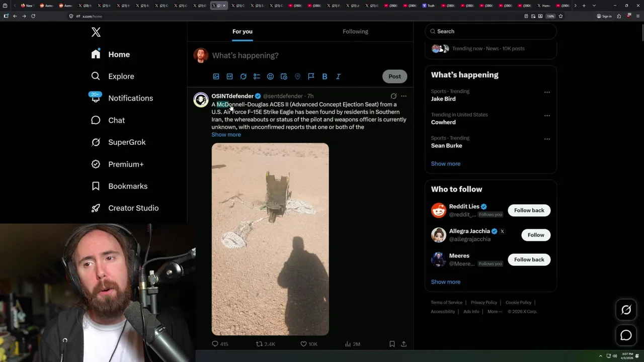Open the Jake Bird trend
644x362 pixels.
(443, 99)
